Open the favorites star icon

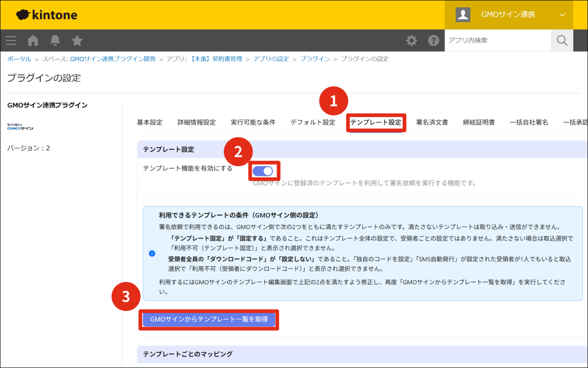click(77, 40)
